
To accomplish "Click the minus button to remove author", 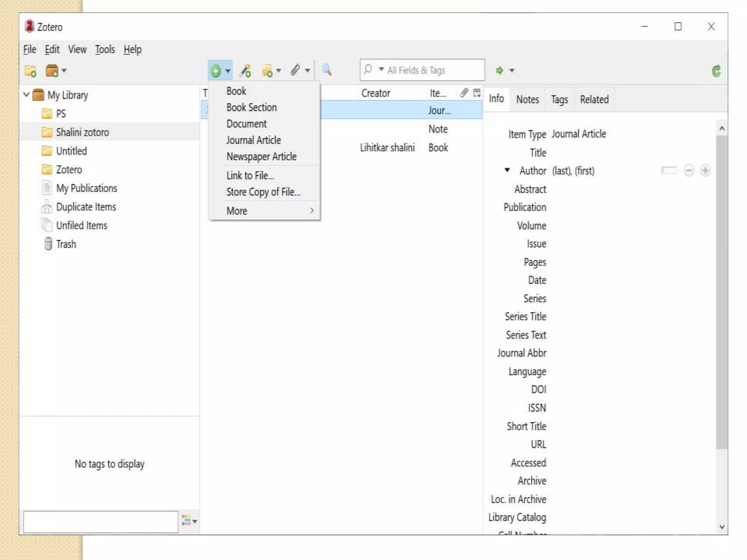I will (689, 170).
